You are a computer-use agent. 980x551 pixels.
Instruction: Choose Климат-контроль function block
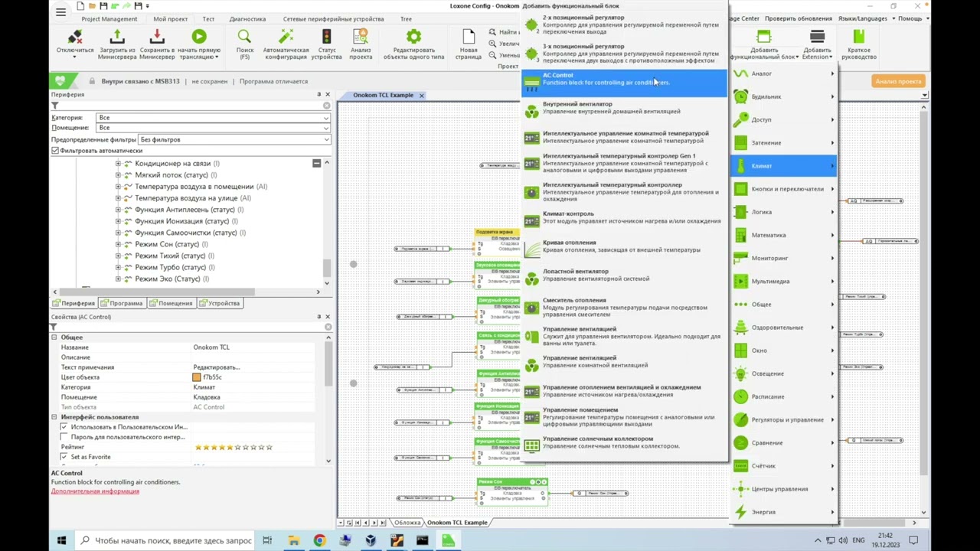[x=624, y=217]
